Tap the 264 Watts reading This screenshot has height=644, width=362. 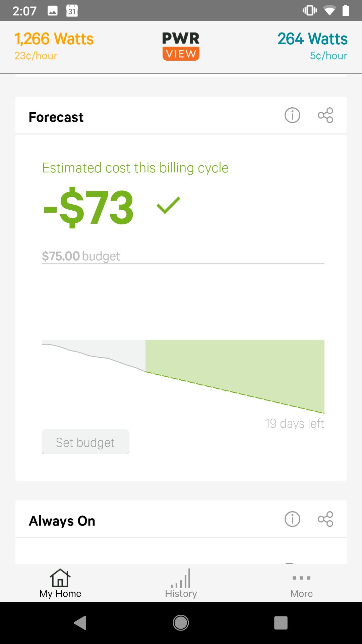(312, 39)
